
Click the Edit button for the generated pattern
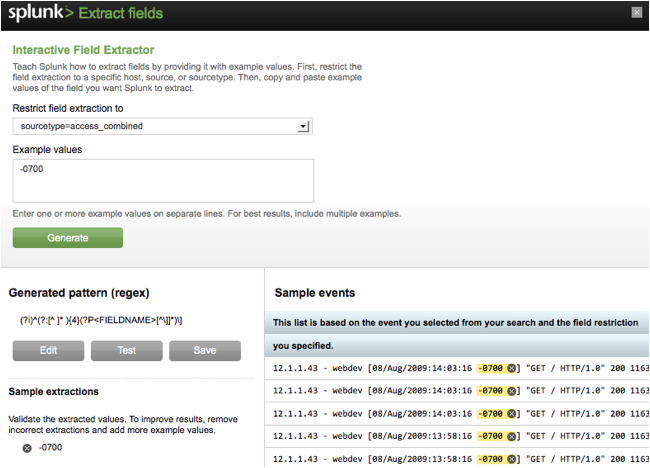pyautogui.click(x=48, y=351)
